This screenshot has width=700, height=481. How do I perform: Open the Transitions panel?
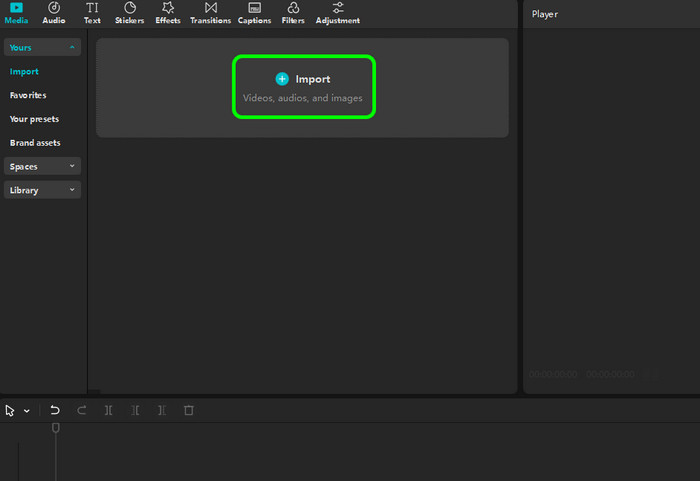tap(210, 13)
